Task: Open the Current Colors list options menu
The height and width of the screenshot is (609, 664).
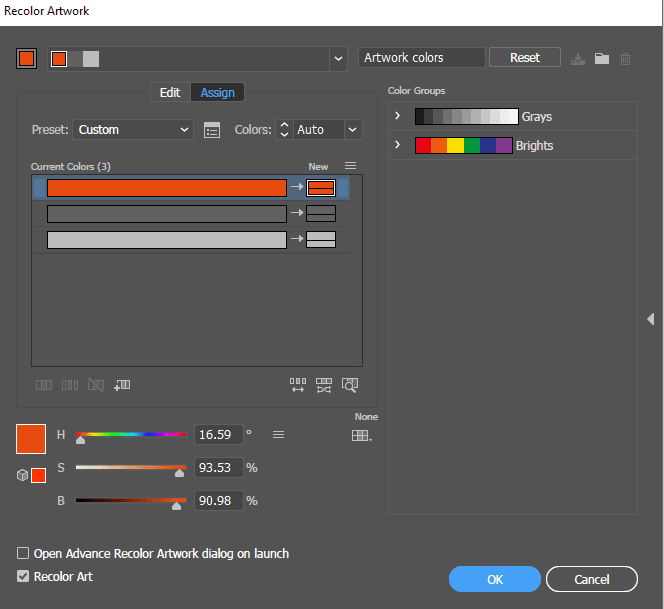Action: point(350,166)
